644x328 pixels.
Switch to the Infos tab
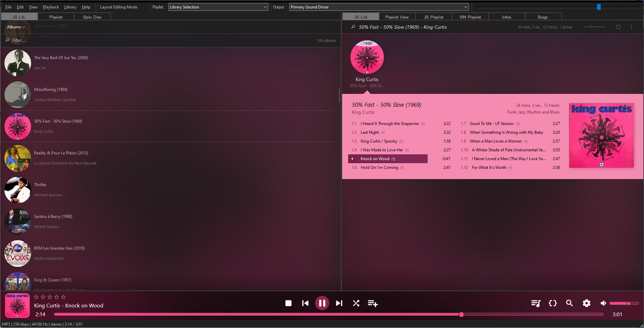coord(507,17)
